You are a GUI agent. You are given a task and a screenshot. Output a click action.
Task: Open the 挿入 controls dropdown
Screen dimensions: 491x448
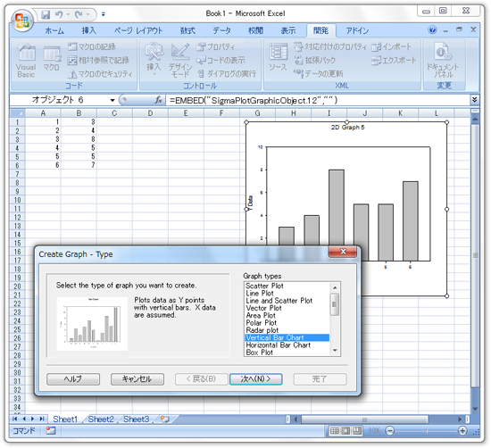click(154, 60)
